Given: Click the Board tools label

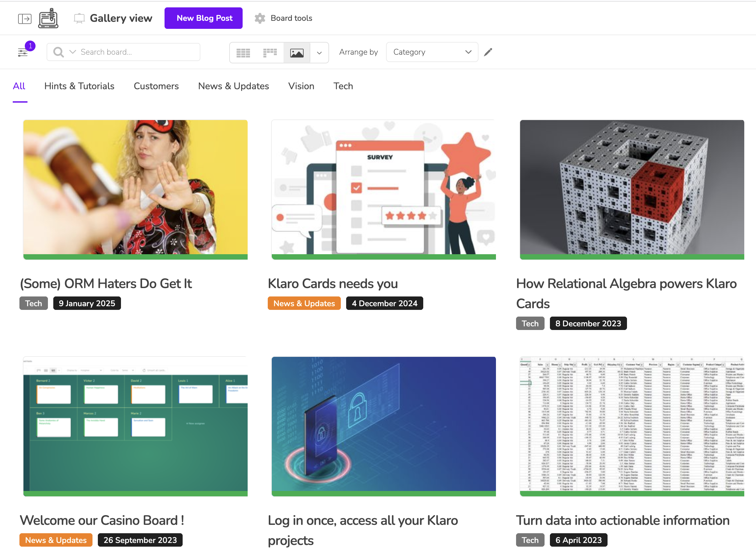Looking at the screenshot, I should pyautogui.click(x=292, y=18).
